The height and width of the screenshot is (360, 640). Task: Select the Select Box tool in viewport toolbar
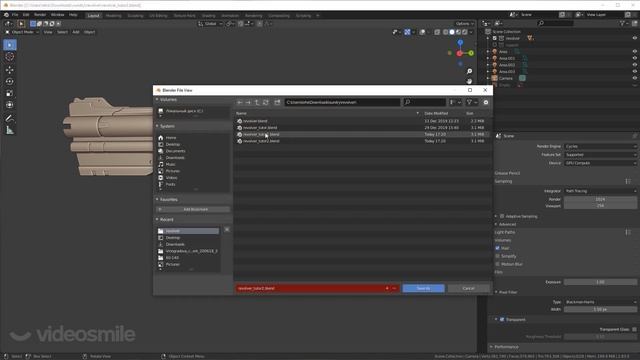pos(10,45)
